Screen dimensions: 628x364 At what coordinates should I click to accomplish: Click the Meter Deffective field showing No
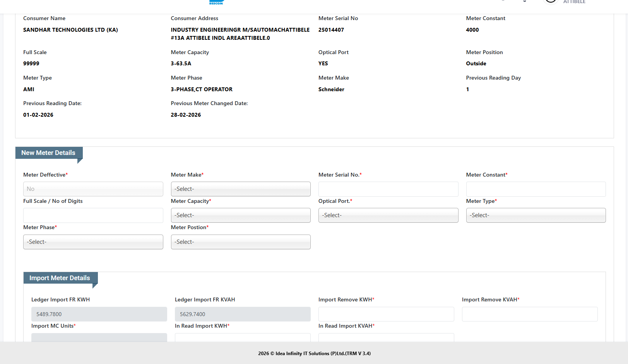(93, 189)
